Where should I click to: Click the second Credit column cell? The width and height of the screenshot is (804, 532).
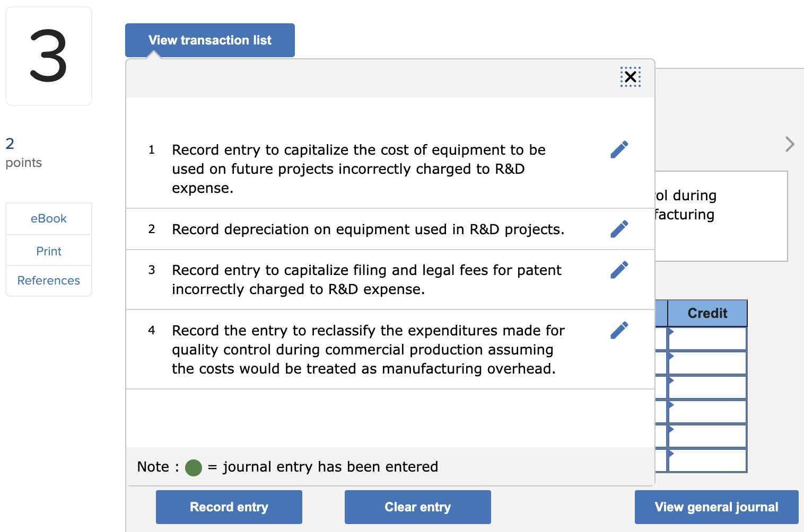[x=707, y=363]
